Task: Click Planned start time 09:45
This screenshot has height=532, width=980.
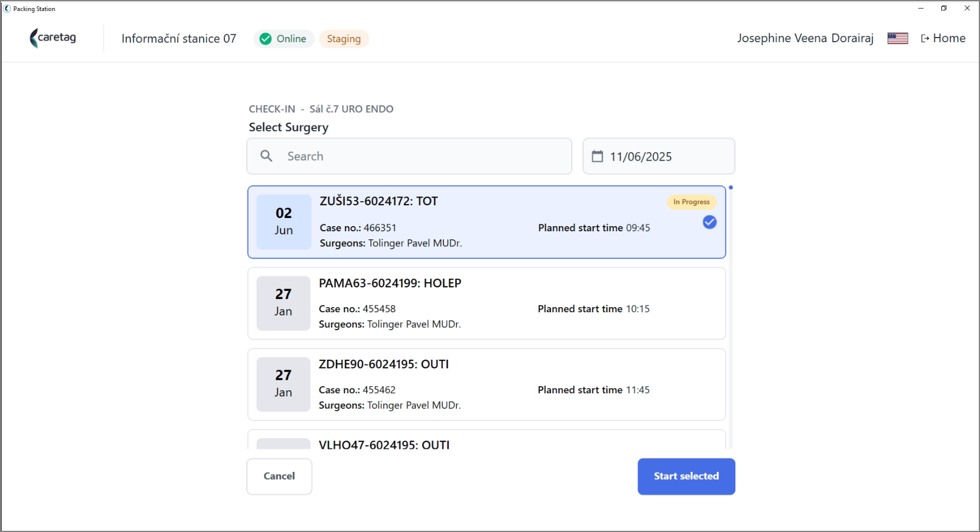Action: pyautogui.click(x=594, y=228)
